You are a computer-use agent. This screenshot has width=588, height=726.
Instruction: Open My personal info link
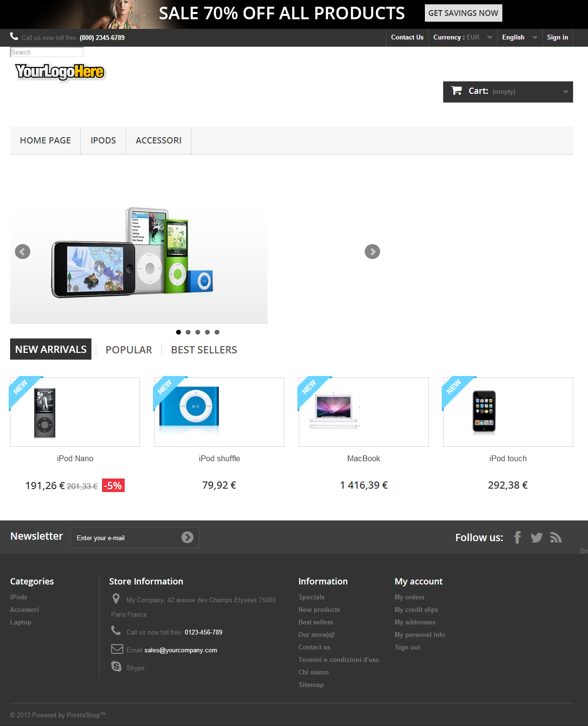(420, 635)
